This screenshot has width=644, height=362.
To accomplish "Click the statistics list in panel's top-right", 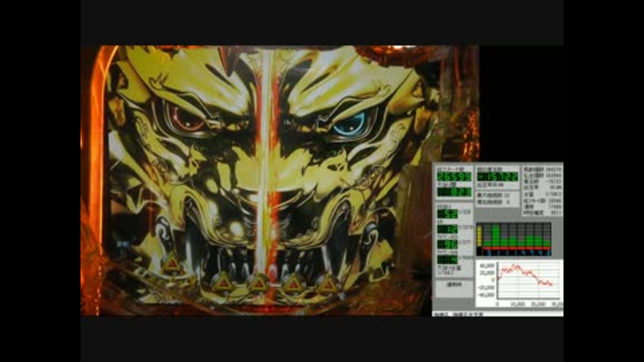I will tap(542, 191).
